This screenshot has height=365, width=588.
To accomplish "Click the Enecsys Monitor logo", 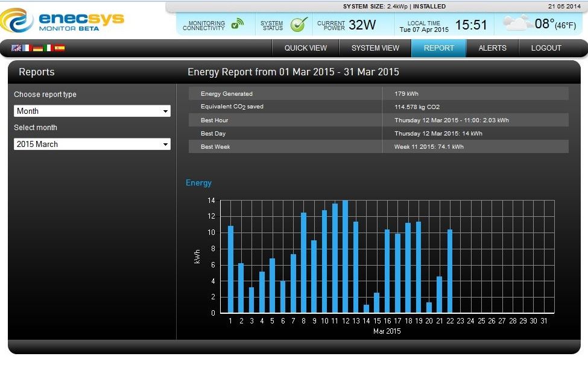I will tap(62, 20).
